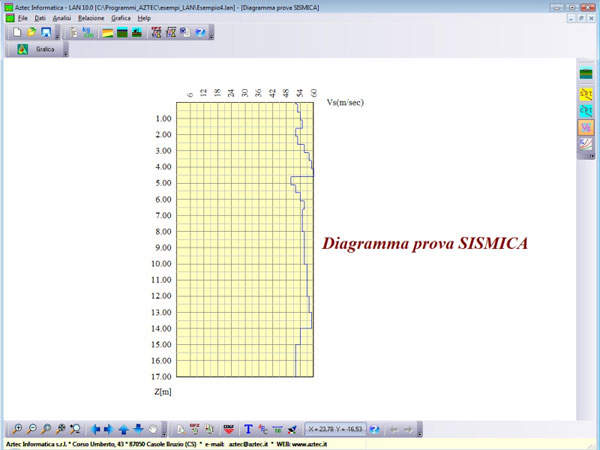Toggle the Vs seismic diagram sidebar icon
600x450 pixels.
(586, 127)
